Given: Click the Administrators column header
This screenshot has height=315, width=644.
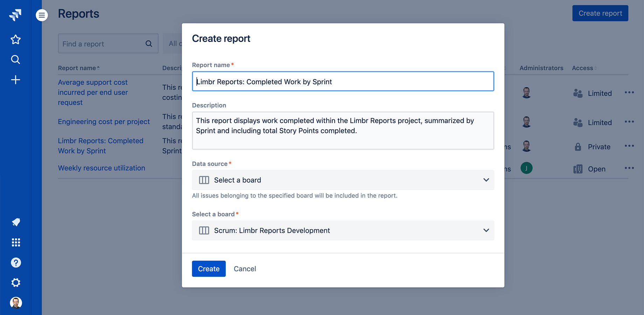Looking at the screenshot, I should [541, 68].
